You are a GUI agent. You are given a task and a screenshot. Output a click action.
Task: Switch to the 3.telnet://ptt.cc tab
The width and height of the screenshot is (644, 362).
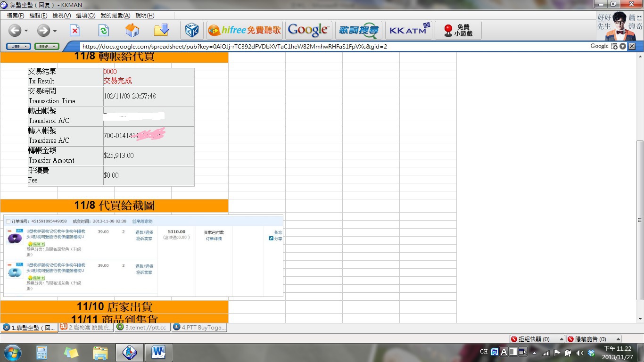[142, 327]
